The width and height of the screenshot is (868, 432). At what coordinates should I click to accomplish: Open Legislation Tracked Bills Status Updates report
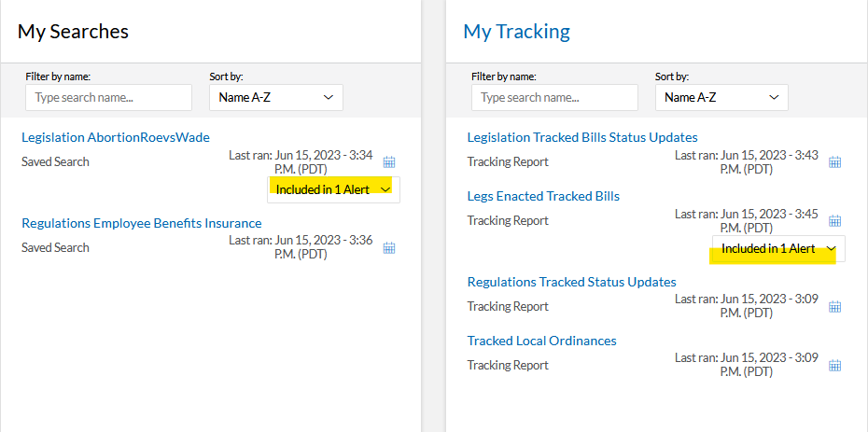pos(582,137)
